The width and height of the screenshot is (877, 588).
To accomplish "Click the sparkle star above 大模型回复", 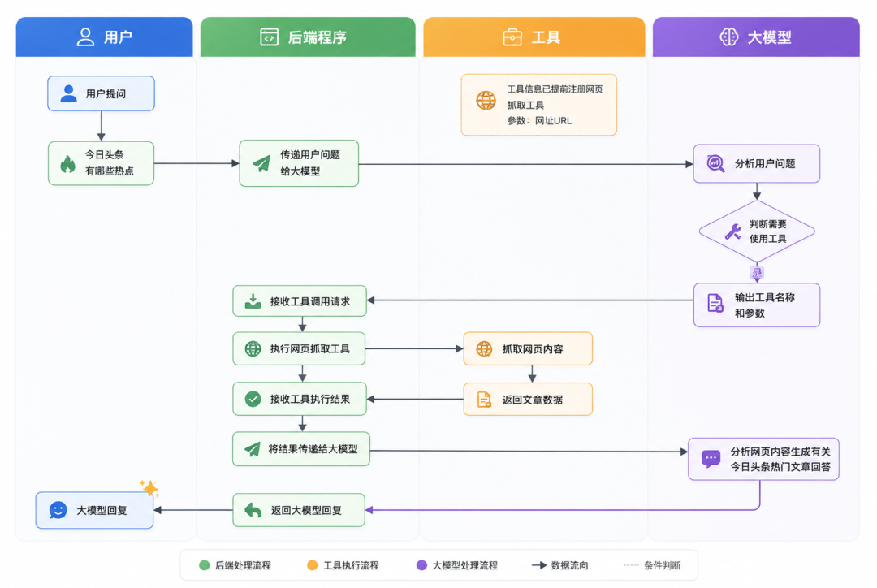I will tap(150, 488).
